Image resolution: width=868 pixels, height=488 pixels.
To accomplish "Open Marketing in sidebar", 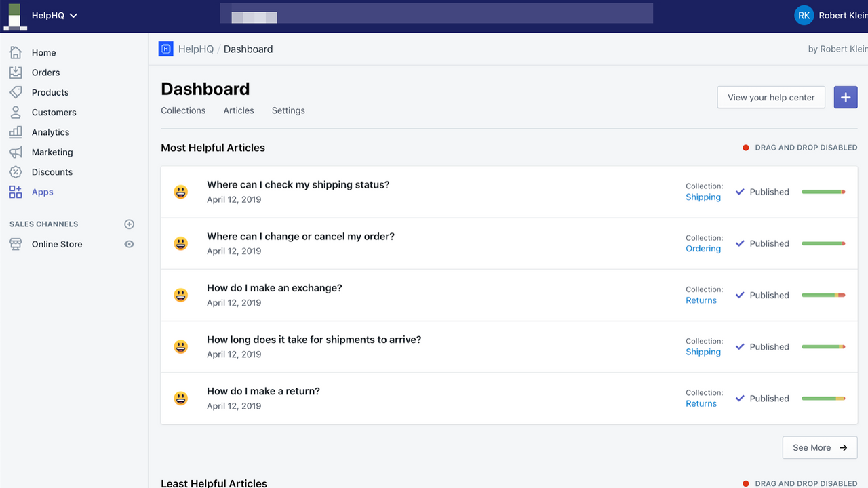I will point(52,152).
